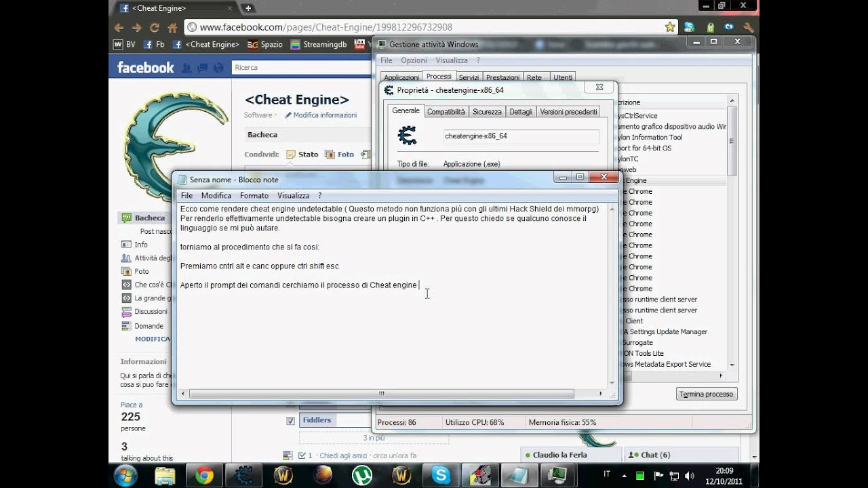
Task: Click the Chrome address bar
Action: [431, 27]
